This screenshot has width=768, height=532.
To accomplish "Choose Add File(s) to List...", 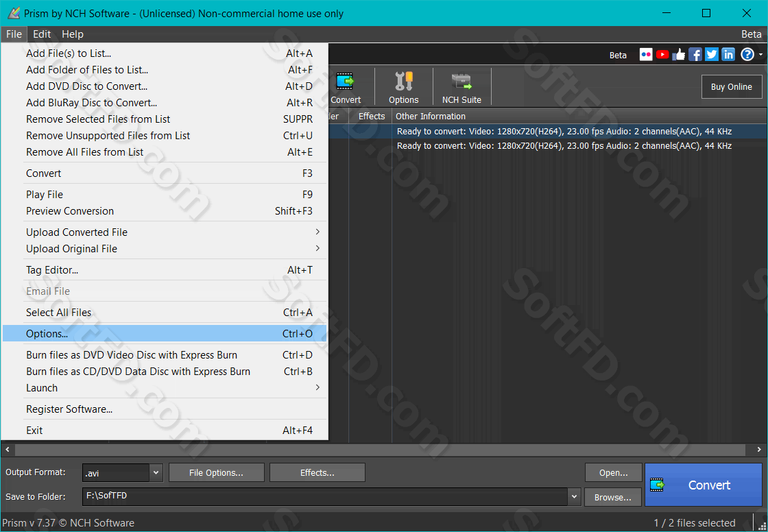I will point(164,53).
